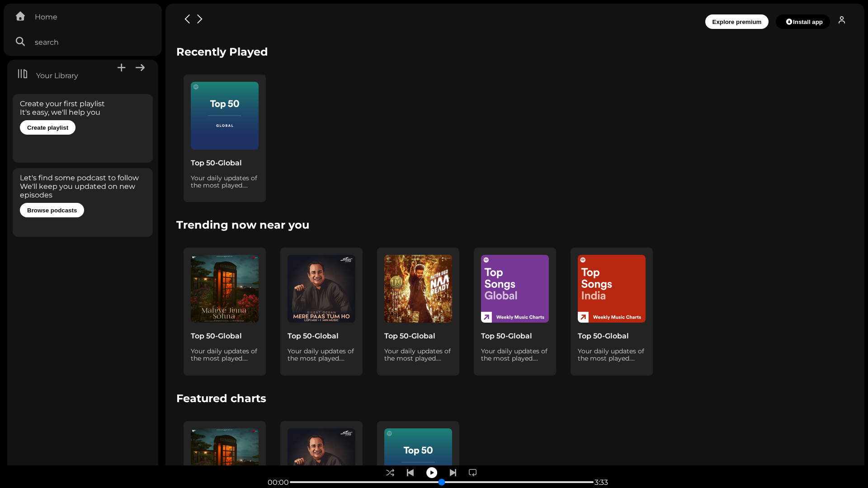Open the user profile icon
Viewport: 868px width, 488px height.
(842, 20)
